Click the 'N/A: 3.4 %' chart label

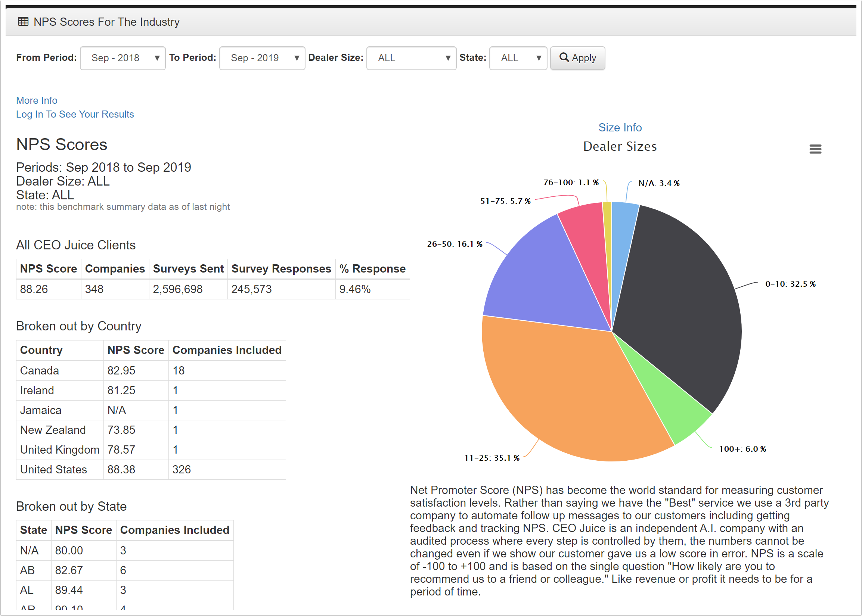click(x=659, y=183)
